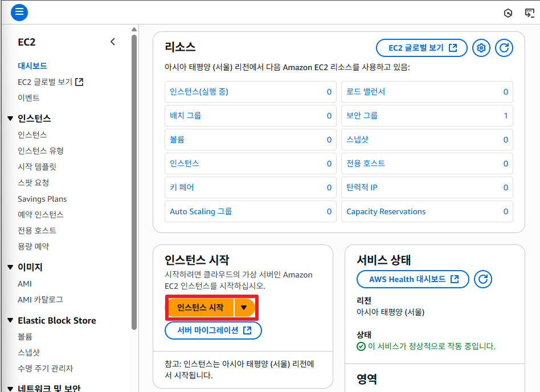Image resolution: width=540 pixels, height=392 pixels.
Task: Open 이벤트 in the sidebar
Action: click(28, 98)
